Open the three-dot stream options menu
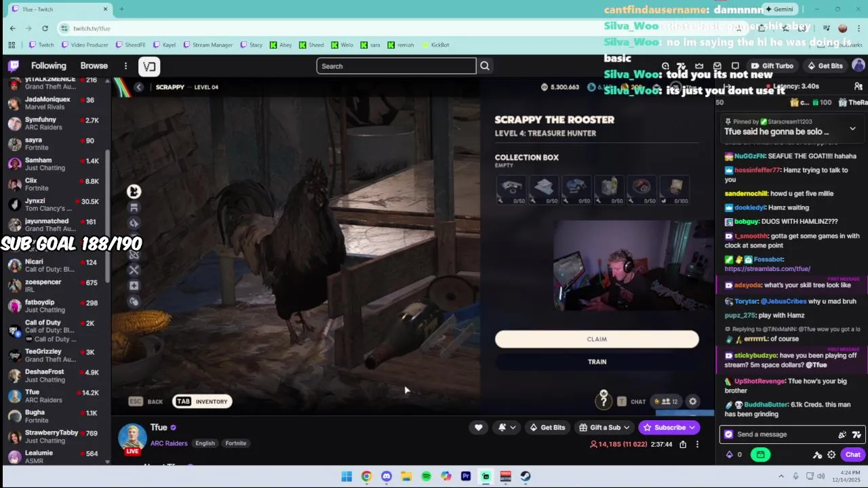Screen dimensions: 868x488 coord(697,445)
